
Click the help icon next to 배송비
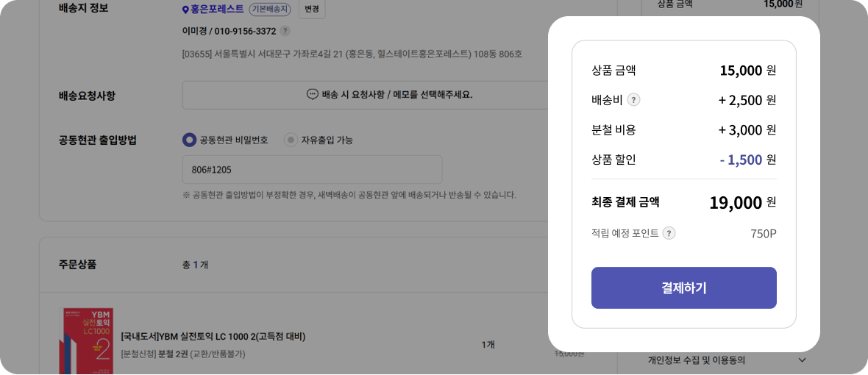(634, 100)
